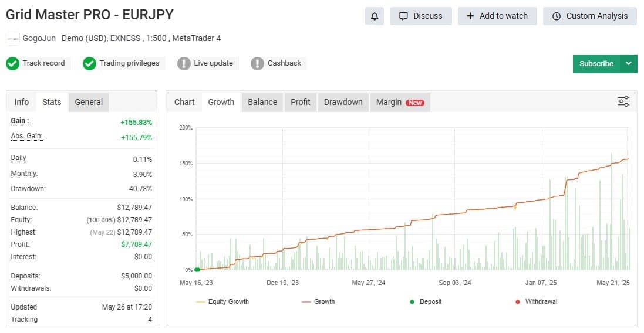The height and width of the screenshot is (333, 644).
Task: Expand the Subscribe dropdown arrow
Action: tap(629, 64)
